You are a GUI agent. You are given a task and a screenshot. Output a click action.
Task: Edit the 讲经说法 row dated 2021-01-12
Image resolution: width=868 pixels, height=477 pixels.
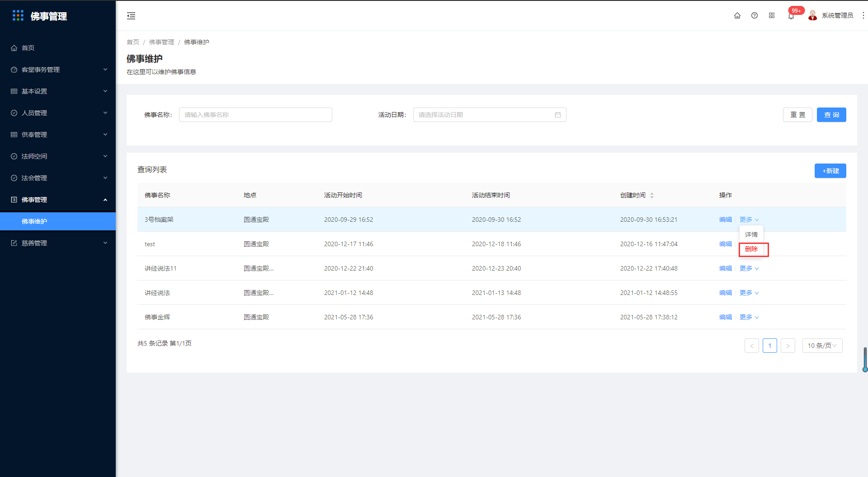tap(726, 293)
